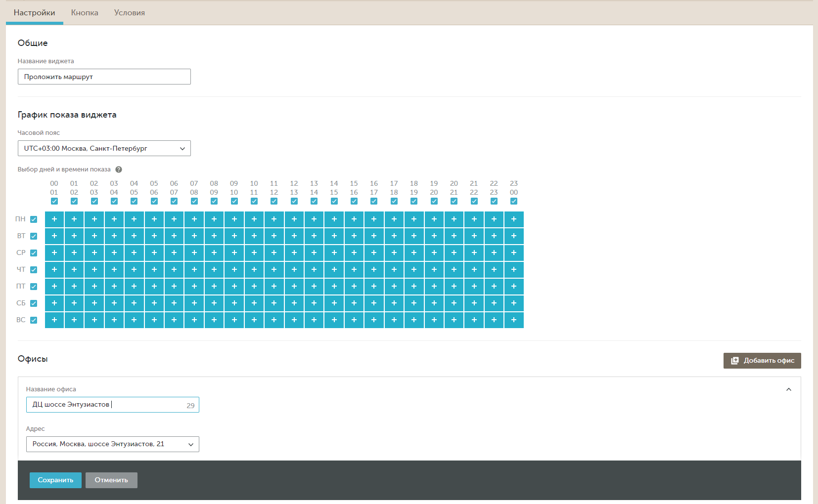Toggle Saturday 11-12 schedule cell
Screen dimensions: 818x504
[x=274, y=303]
